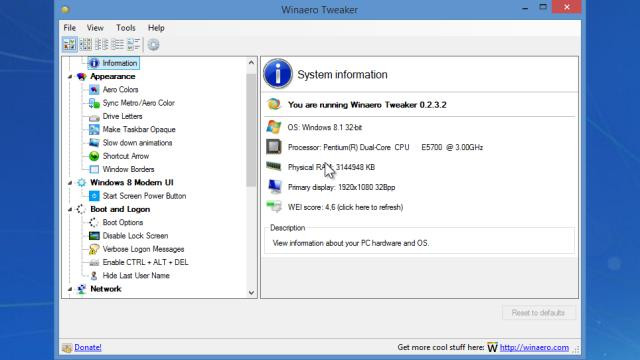Viewport: 640px width, 360px height.
Task: Click the Appearance category icon
Action: 82,76
